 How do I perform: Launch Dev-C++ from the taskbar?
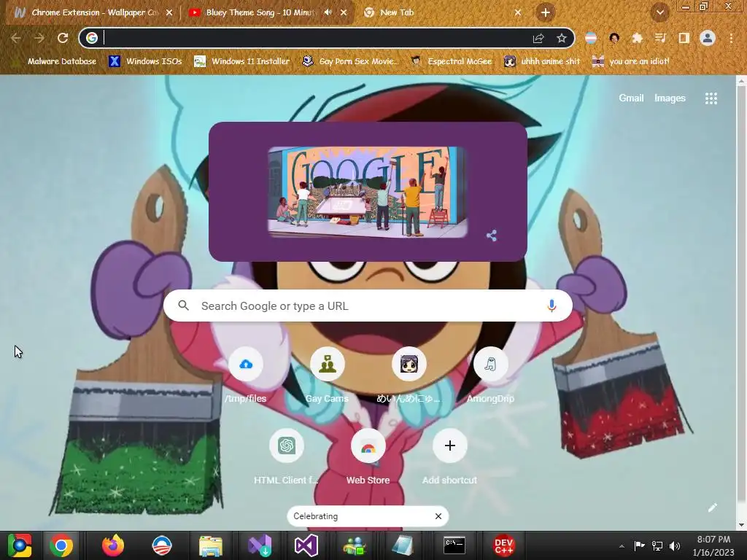pos(503,545)
